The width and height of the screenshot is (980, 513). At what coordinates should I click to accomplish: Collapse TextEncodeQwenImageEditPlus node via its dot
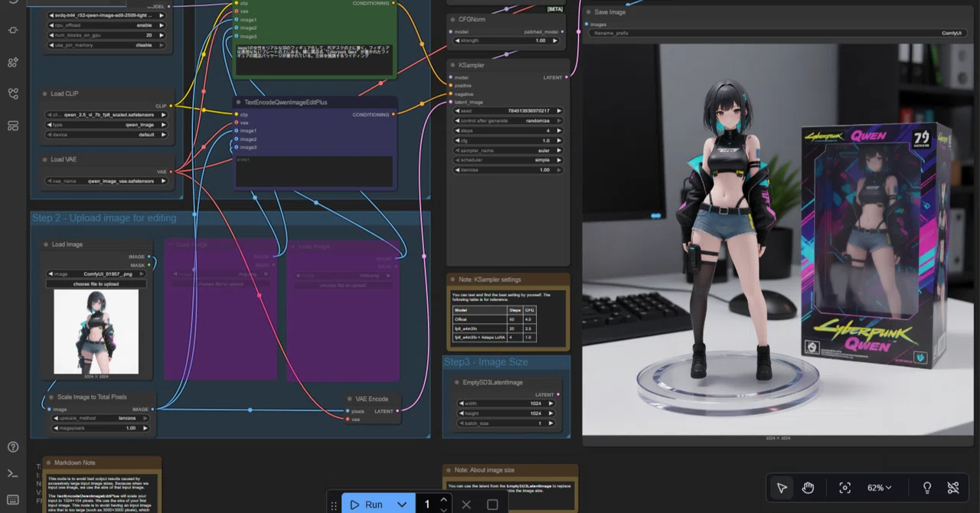point(238,102)
